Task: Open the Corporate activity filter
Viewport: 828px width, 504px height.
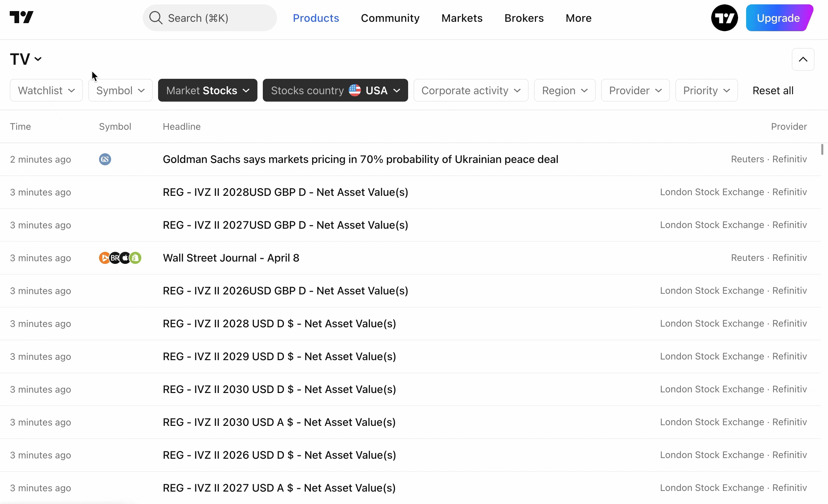Action: (471, 90)
